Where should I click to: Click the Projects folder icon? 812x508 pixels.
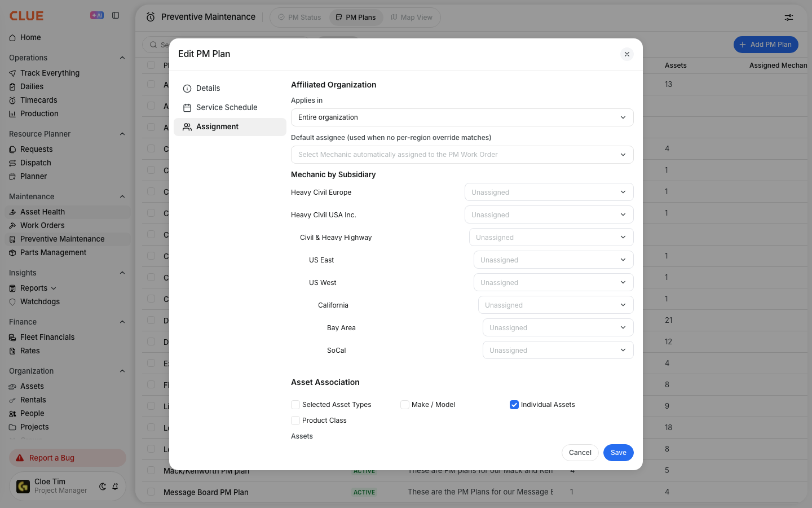point(12,427)
